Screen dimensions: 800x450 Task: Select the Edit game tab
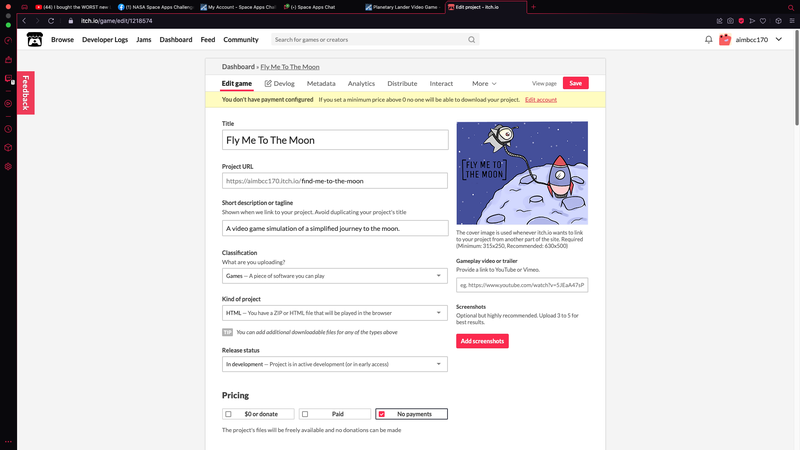237,83
